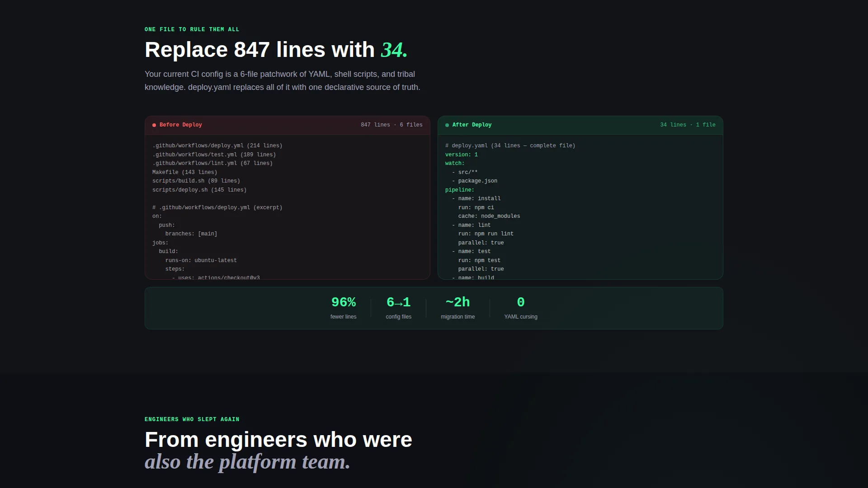The width and height of the screenshot is (868, 488).
Task: Click the 'migration time' label
Action: click(458, 317)
